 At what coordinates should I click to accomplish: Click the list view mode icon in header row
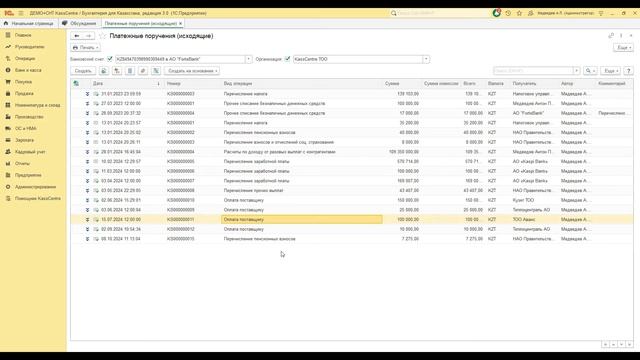[76, 83]
